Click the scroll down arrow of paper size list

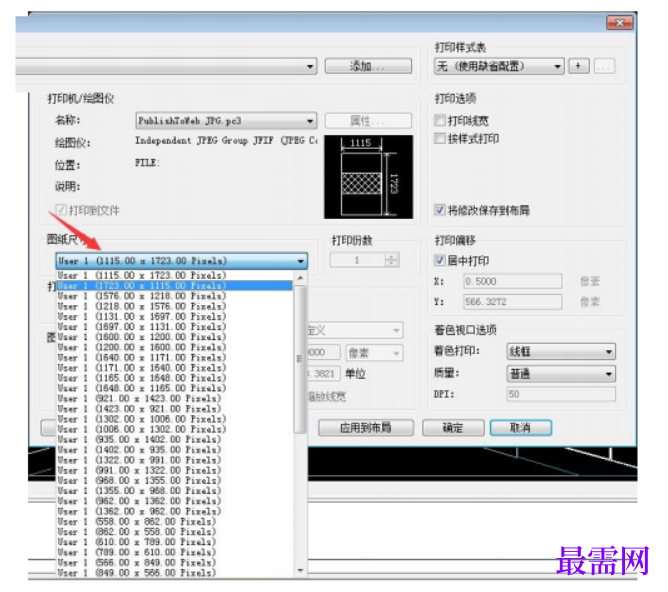coord(300,570)
